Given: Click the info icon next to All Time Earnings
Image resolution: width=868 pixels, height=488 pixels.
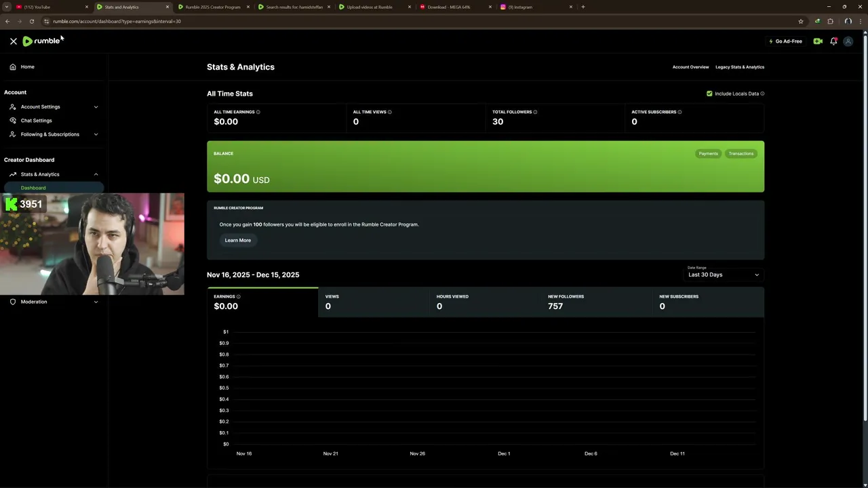Looking at the screenshot, I should click(x=258, y=112).
